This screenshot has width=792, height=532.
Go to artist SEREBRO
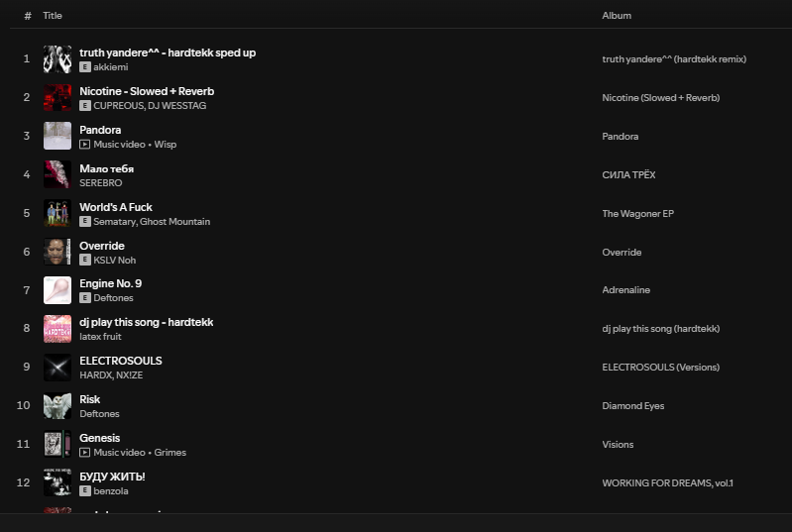(100, 182)
